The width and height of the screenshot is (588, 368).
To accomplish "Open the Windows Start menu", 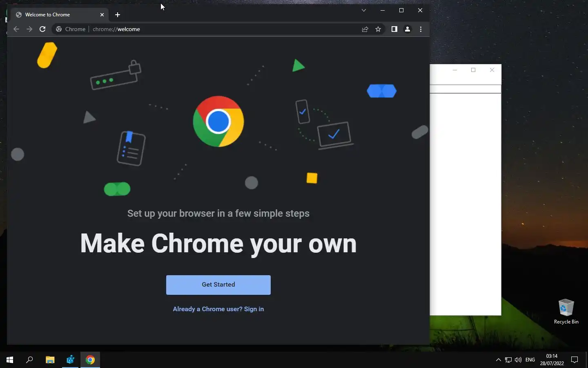I will (10, 360).
